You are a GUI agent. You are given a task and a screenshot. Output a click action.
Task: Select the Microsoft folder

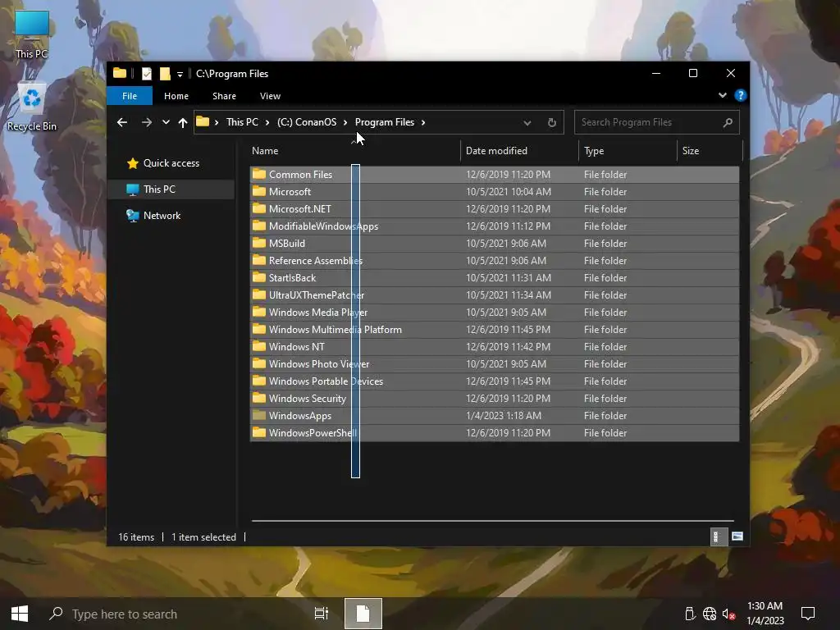495,192
